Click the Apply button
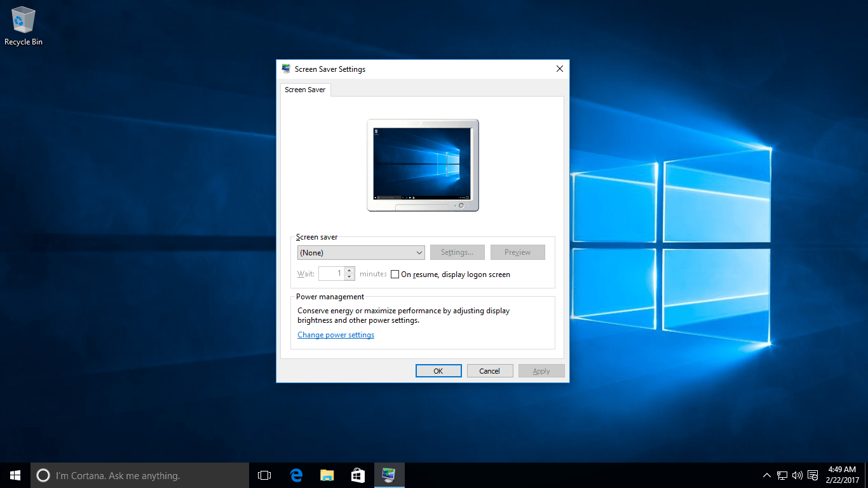Screen dimensions: 868x488 541,371
